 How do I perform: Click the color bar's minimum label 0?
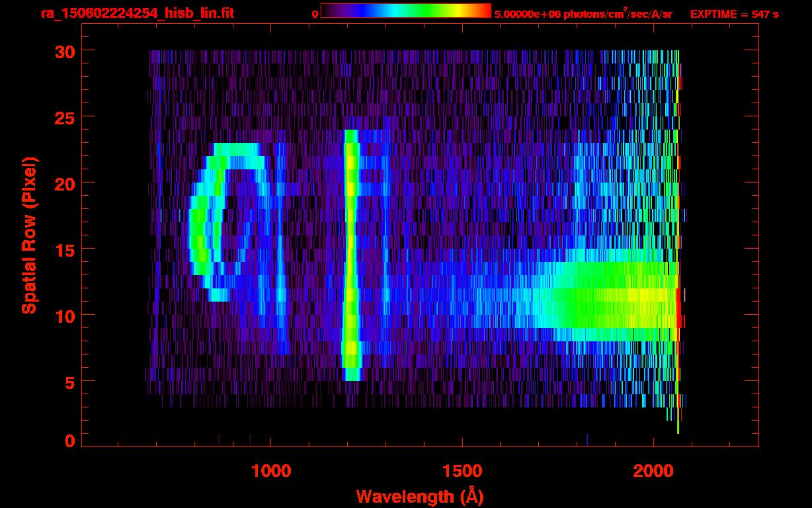point(315,14)
